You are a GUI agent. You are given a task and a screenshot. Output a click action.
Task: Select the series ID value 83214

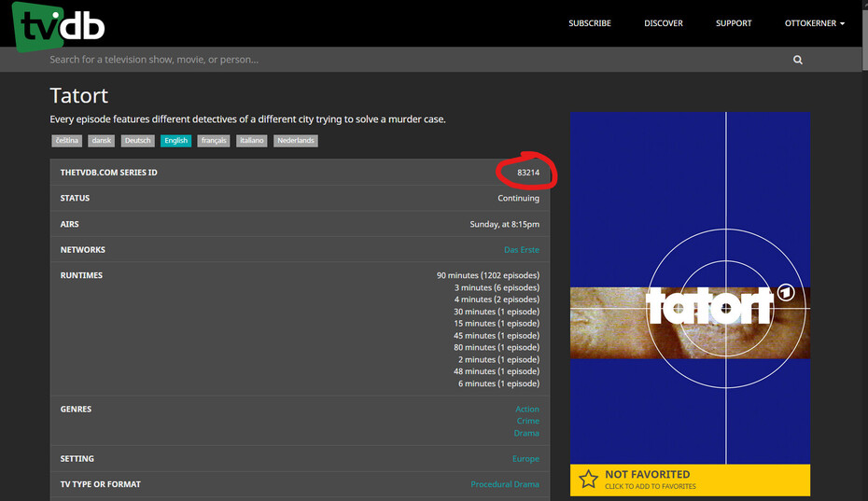pos(528,173)
